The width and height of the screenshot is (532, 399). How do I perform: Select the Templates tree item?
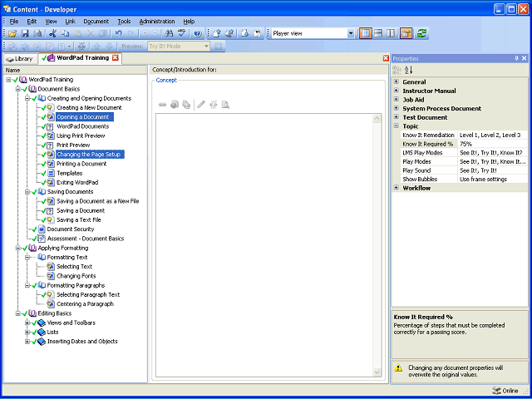click(69, 173)
